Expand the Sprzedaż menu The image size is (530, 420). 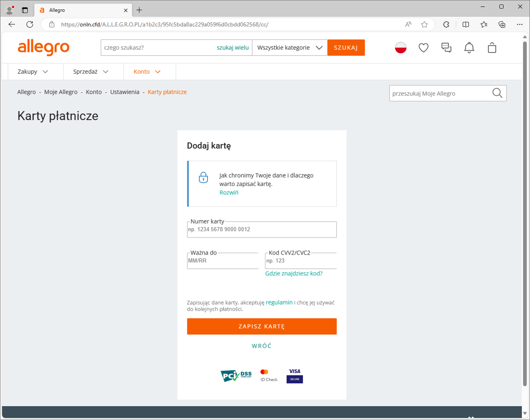tap(90, 71)
